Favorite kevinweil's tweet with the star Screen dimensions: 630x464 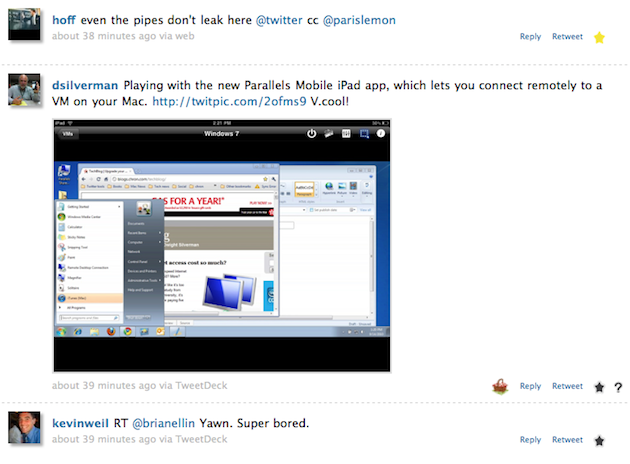[x=599, y=441]
